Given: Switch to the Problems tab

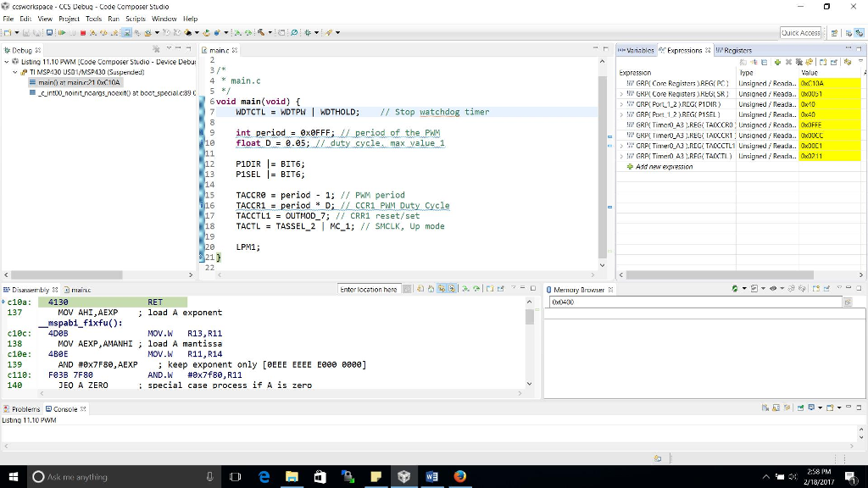Looking at the screenshot, I should click(21, 409).
